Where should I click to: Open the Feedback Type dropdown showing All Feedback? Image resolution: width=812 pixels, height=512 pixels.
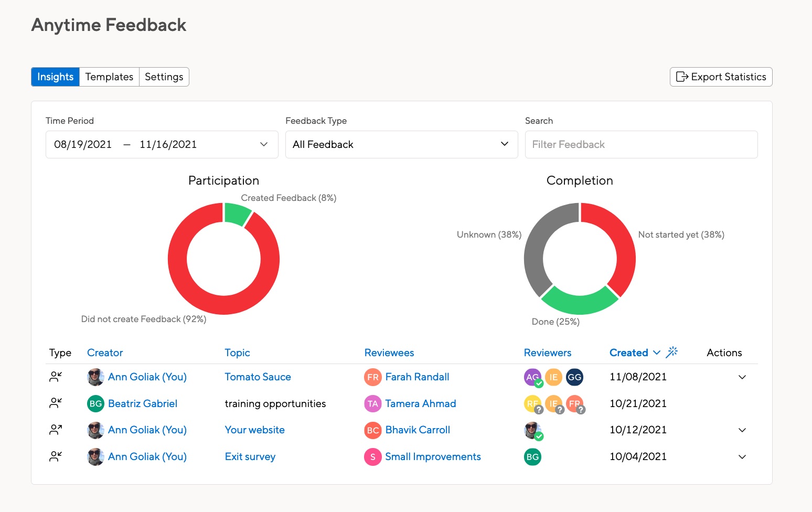[x=401, y=144]
